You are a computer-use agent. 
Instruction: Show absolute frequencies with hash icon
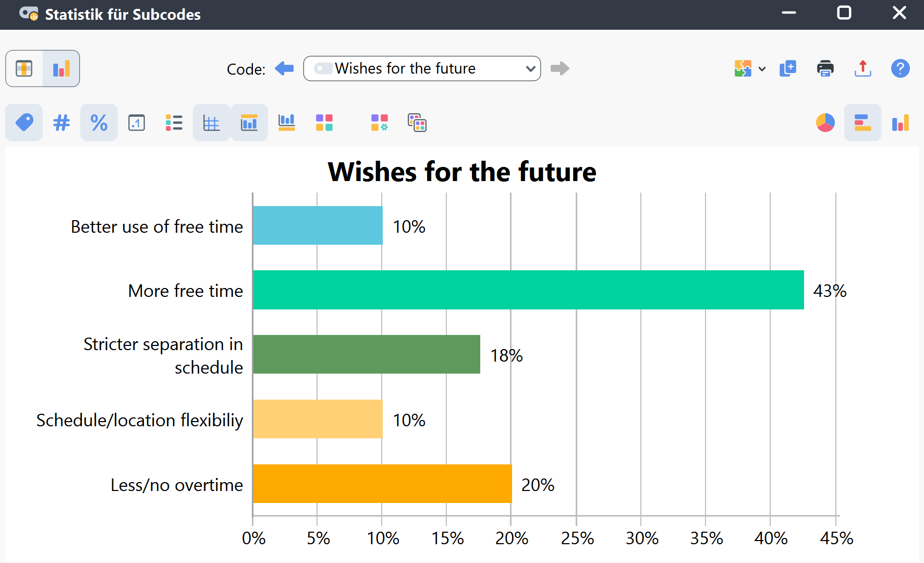click(62, 123)
